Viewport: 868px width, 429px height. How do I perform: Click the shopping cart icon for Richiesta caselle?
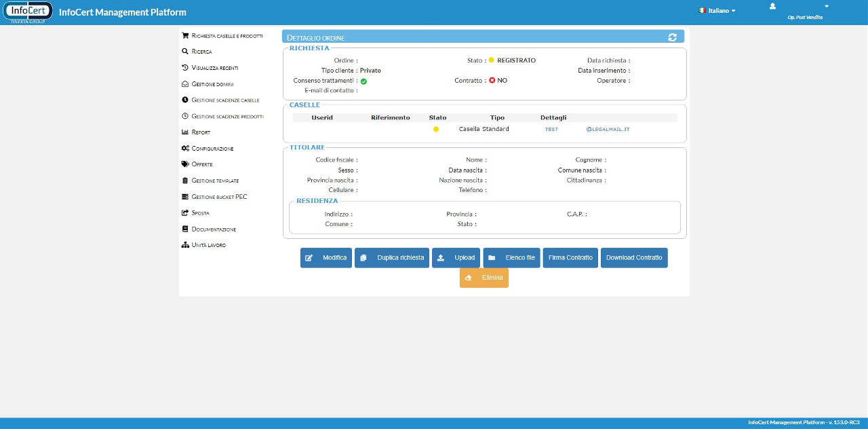[x=185, y=35]
